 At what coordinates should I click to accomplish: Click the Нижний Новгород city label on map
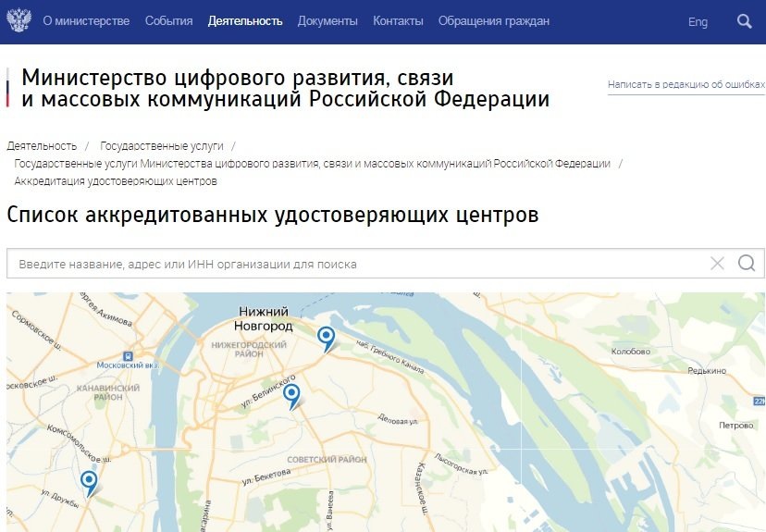pos(264,318)
